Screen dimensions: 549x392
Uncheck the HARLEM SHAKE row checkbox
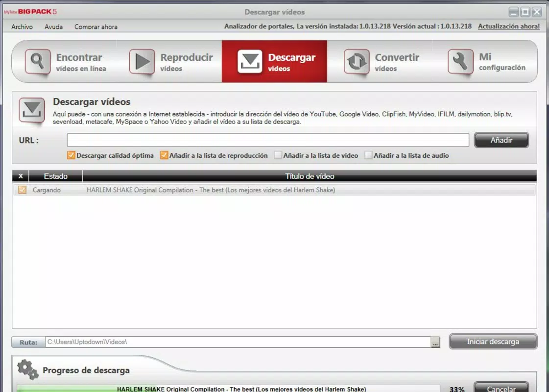(x=22, y=190)
